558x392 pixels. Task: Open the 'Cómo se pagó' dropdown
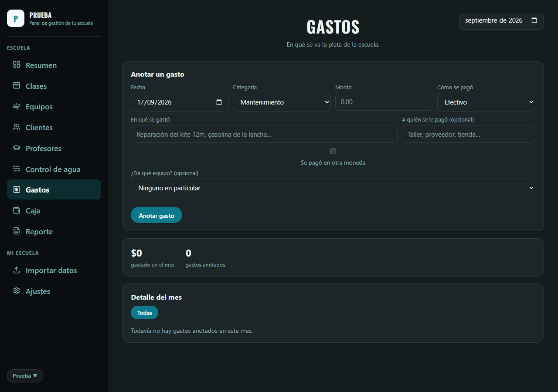tap(486, 102)
